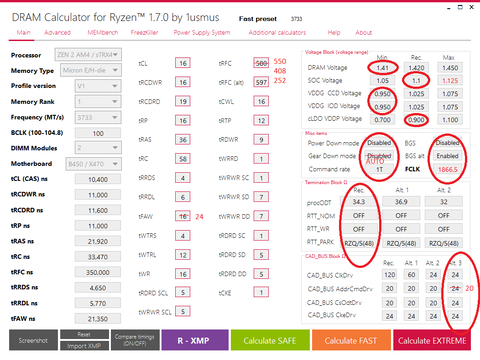Click the tWR timing field
Image resolution: width=480 pixels, height=360 pixels.
click(183, 274)
